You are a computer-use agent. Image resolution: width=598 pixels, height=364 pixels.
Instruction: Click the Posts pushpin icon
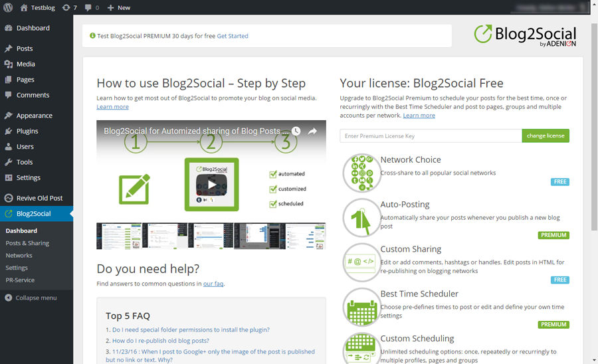click(9, 48)
